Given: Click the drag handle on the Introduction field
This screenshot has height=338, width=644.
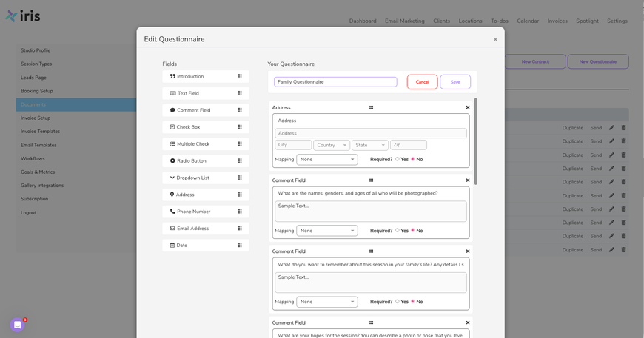Looking at the screenshot, I should tap(240, 76).
